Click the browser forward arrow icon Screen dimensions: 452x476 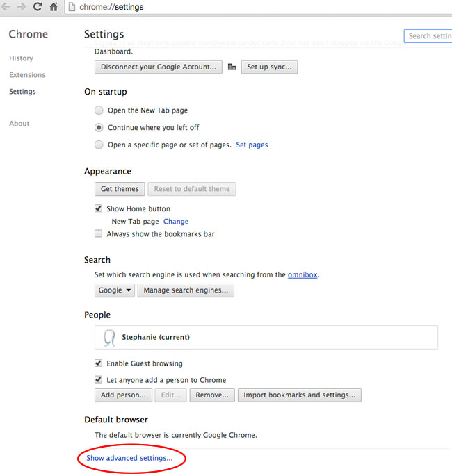pos(21,7)
